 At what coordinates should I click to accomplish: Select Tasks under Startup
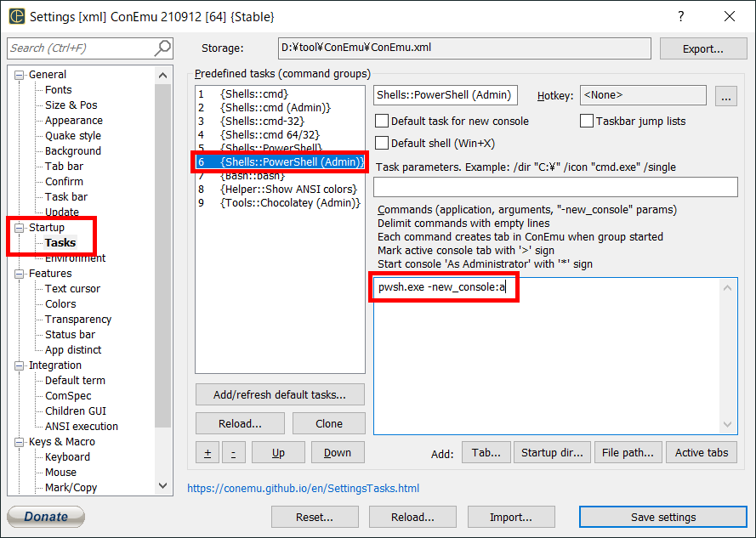[60, 243]
